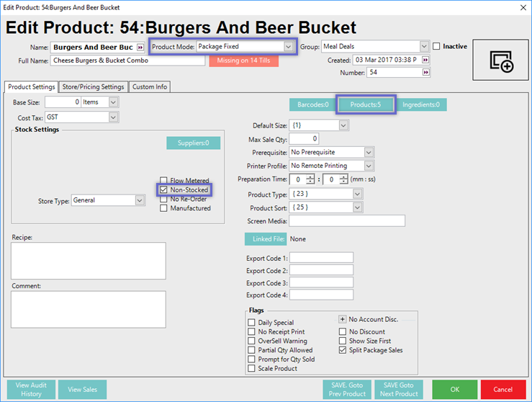Open the Custom Info tab
The image size is (532, 402).
click(x=149, y=86)
